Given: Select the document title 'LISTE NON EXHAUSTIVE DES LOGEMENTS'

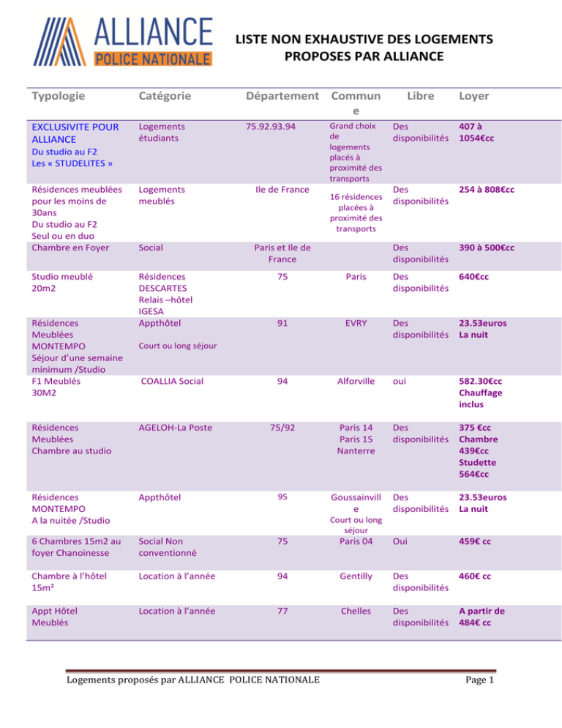Looking at the screenshot, I should pyautogui.click(x=364, y=39).
